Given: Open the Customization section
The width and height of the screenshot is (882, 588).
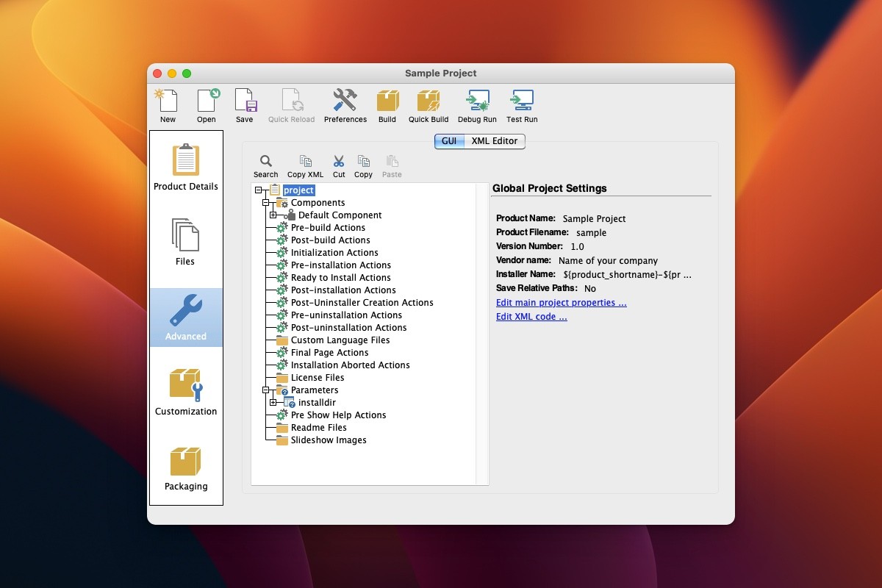Looking at the screenshot, I should coord(185,390).
